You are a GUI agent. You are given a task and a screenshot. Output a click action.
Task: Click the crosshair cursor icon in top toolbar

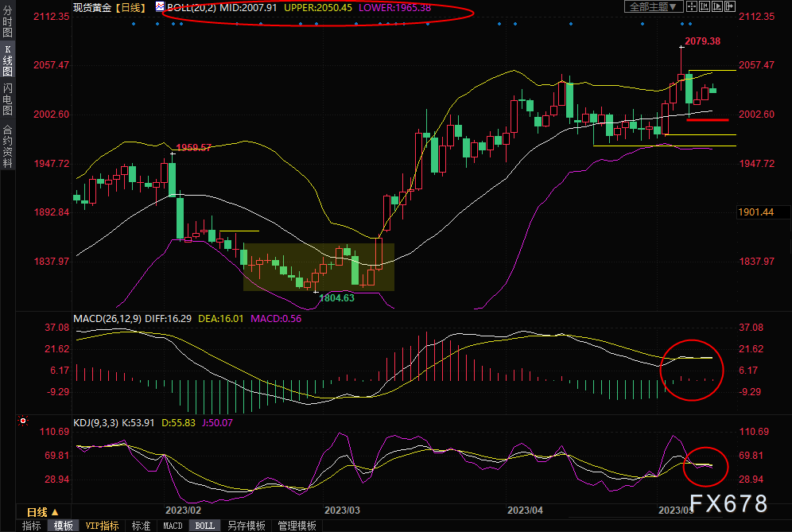click(x=692, y=6)
